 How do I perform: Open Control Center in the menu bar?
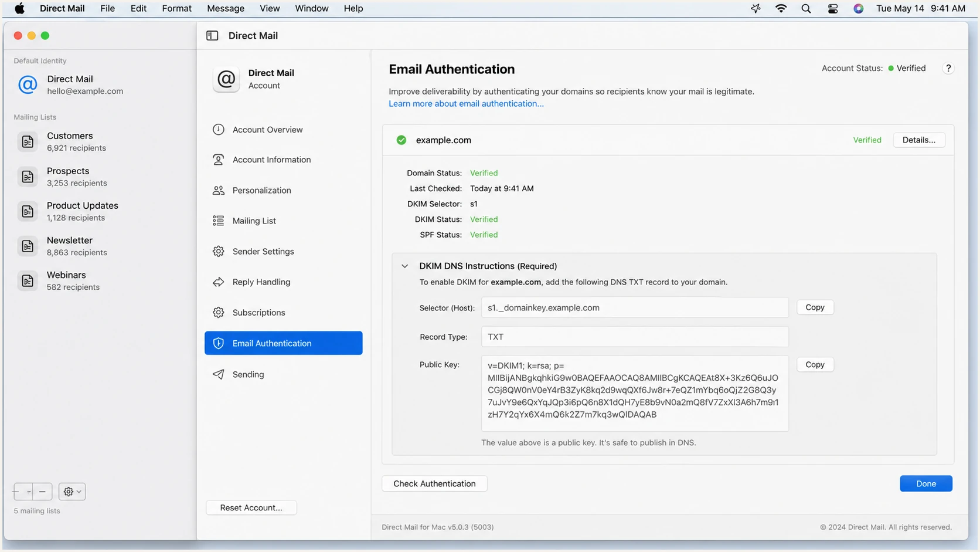[x=833, y=8]
